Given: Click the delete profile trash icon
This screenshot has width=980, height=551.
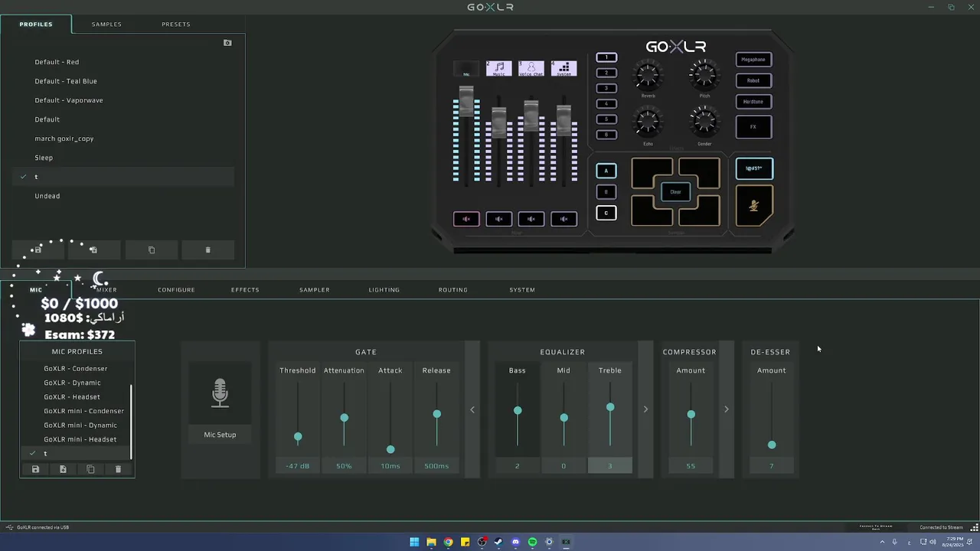Looking at the screenshot, I should [207, 250].
